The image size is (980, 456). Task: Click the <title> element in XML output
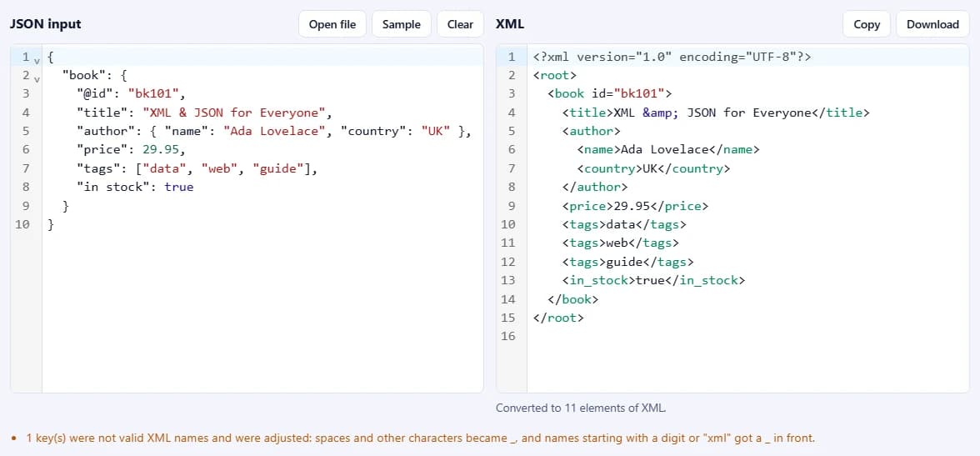(x=716, y=113)
